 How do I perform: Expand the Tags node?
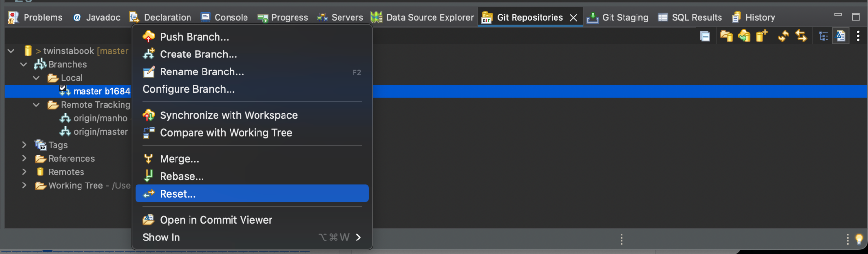pyautogui.click(x=24, y=145)
